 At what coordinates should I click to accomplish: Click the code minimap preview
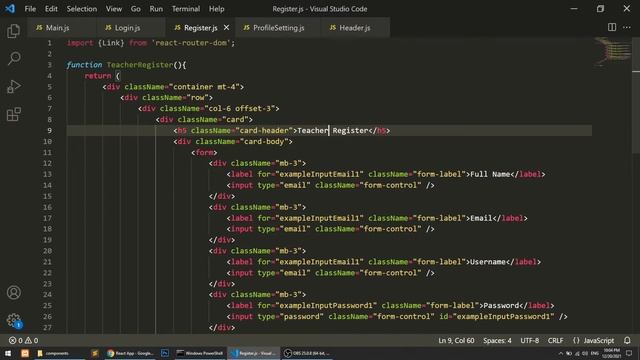[612, 51]
